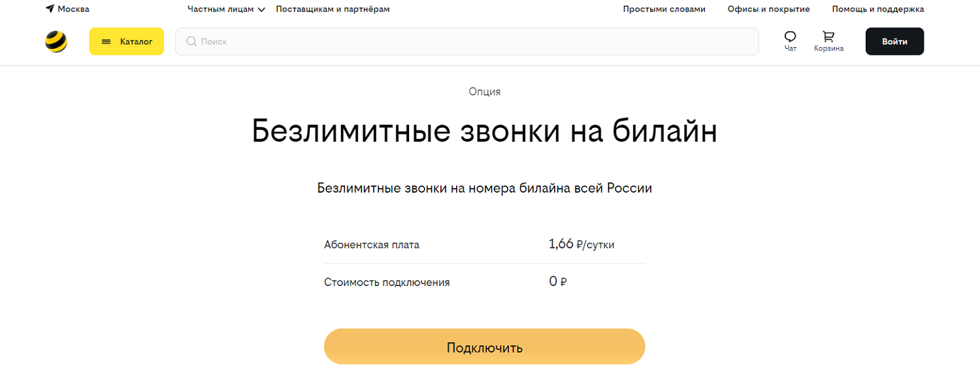The height and width of the screenshot is (380, 980).
Task: Click the Безлимитные звонки на билайн heading
Action: pos(484,132)
